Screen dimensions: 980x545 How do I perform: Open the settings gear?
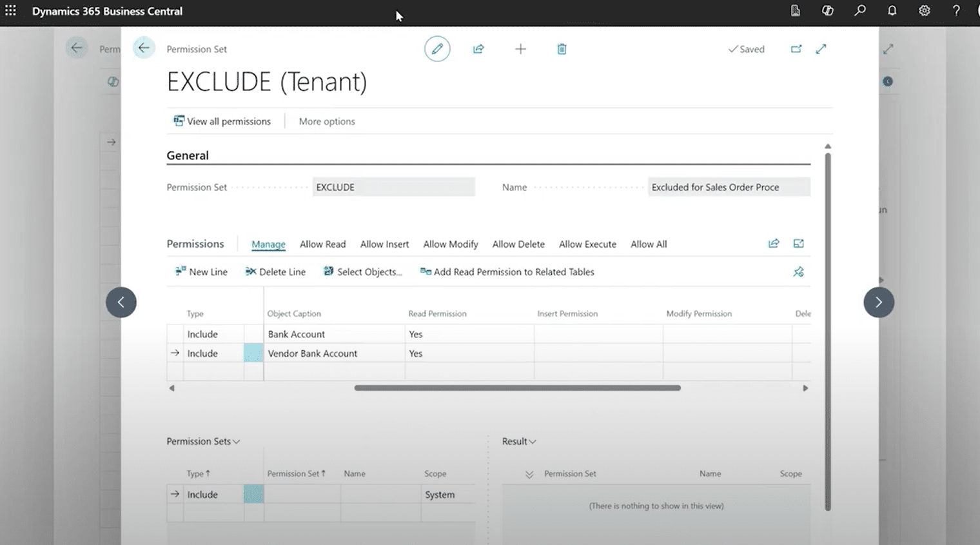coord(925,11)
